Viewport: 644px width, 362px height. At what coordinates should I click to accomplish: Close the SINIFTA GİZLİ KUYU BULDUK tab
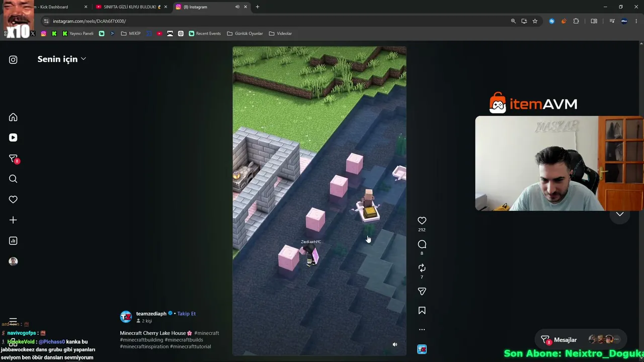pos(166,7)
